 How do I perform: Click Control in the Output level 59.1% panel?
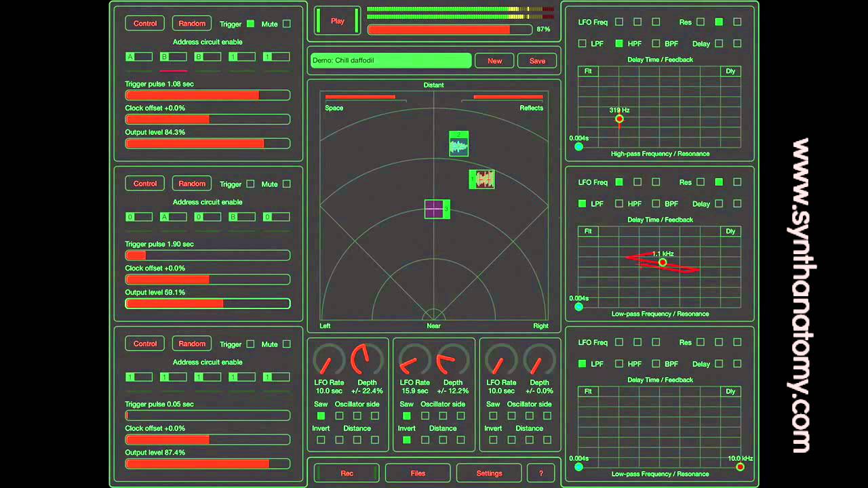pos(145,184)
